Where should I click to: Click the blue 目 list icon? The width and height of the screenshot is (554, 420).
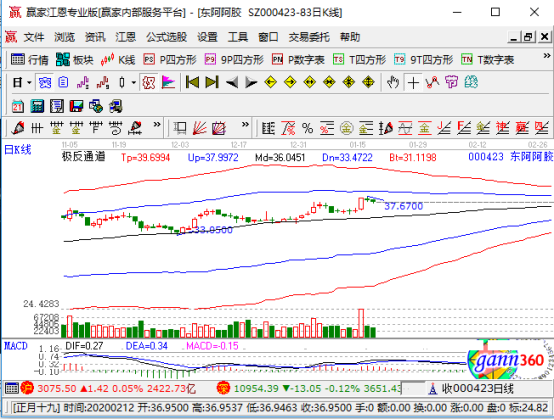pyautogui.click(x=63, y=83)
